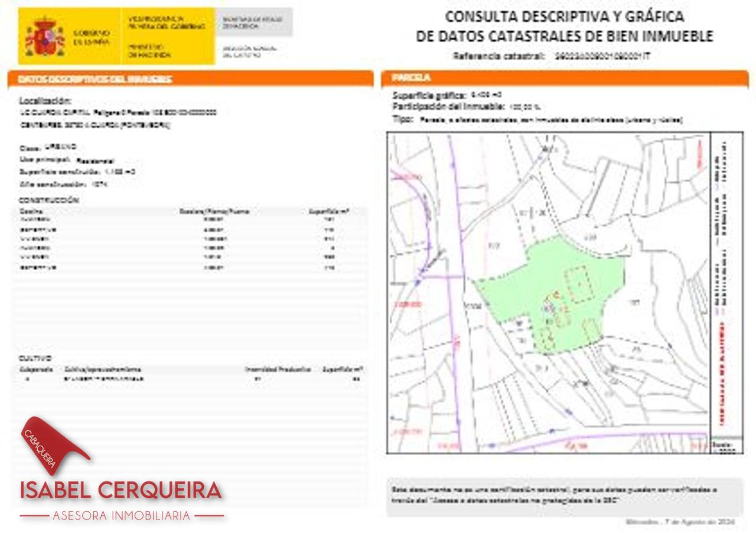Click the Asesora Inmobiliaria tagline
This screenshot has height=533, width=756.
121,516
